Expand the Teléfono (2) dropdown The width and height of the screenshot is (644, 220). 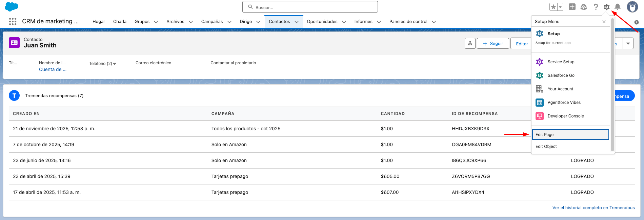[115, 64]
